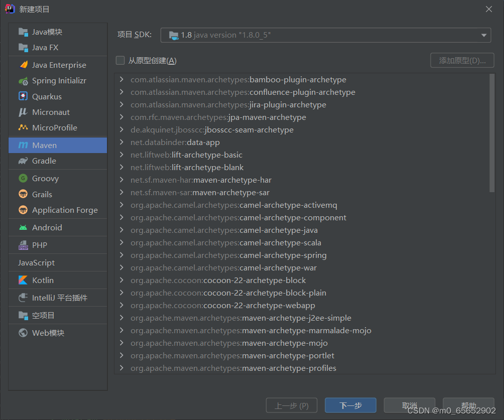Click the 下一步 button
The width and height of the screenshot is (504, 420).
coord(350,405)
